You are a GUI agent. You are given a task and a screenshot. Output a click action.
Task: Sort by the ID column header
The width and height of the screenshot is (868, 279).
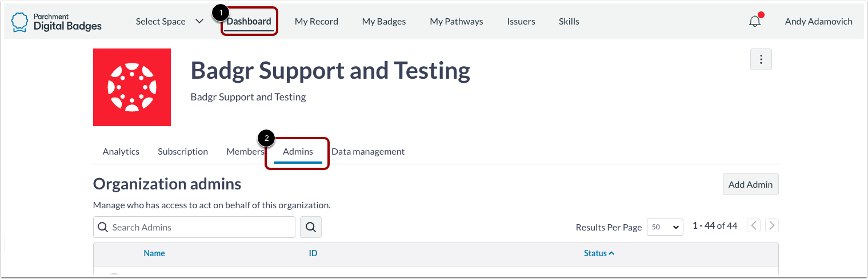[313, 253]
